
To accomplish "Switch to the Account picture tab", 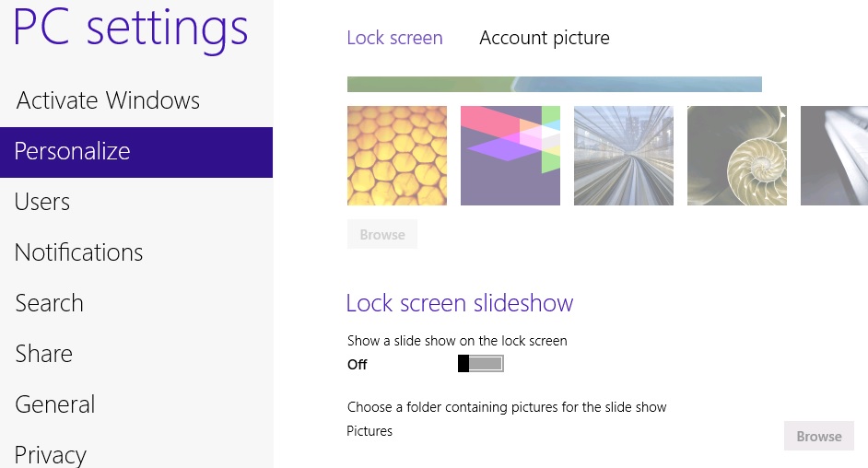I will click(545, 38).
